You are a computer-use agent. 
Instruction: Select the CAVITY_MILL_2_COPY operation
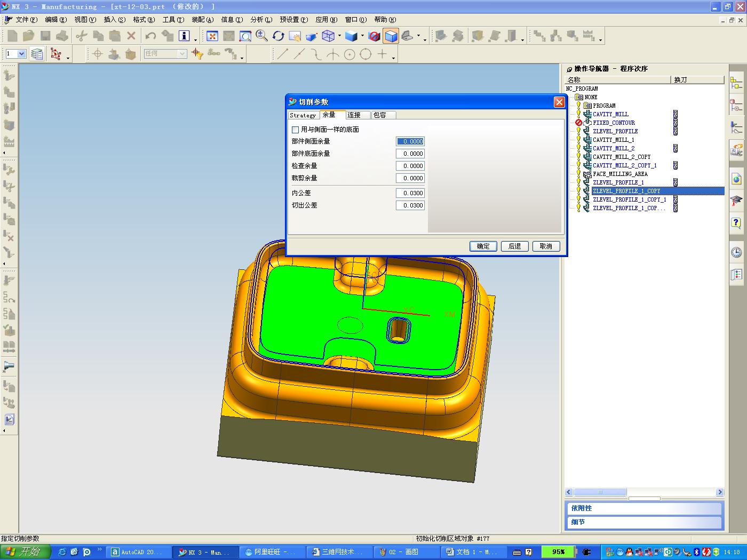click(x=622, y=157)
